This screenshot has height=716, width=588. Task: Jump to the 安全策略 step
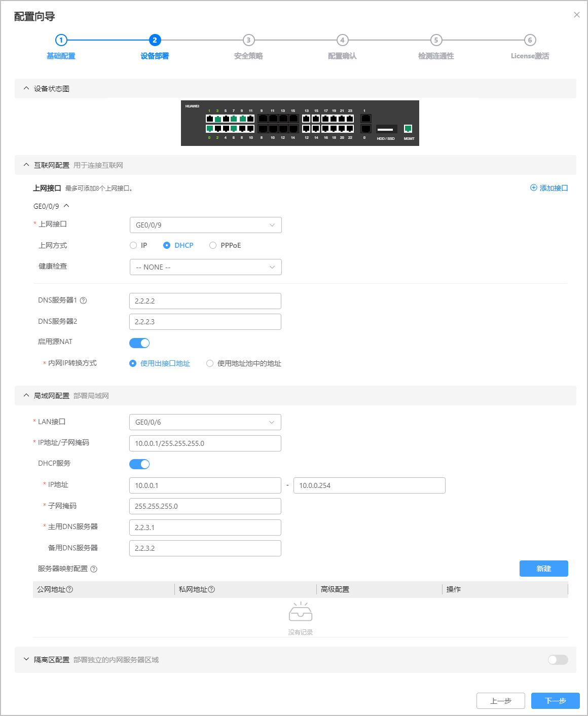[x=248, y=47]
